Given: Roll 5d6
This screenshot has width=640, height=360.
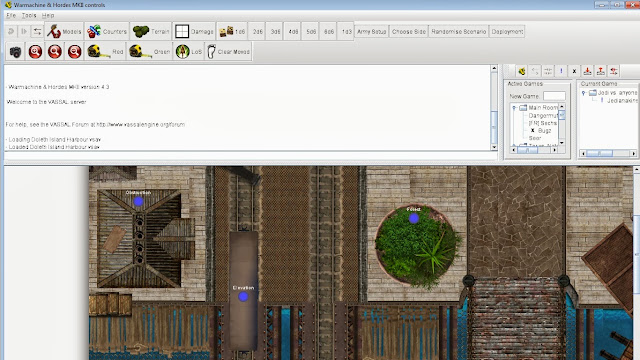Looking at the screenshot, I should 311,31.
